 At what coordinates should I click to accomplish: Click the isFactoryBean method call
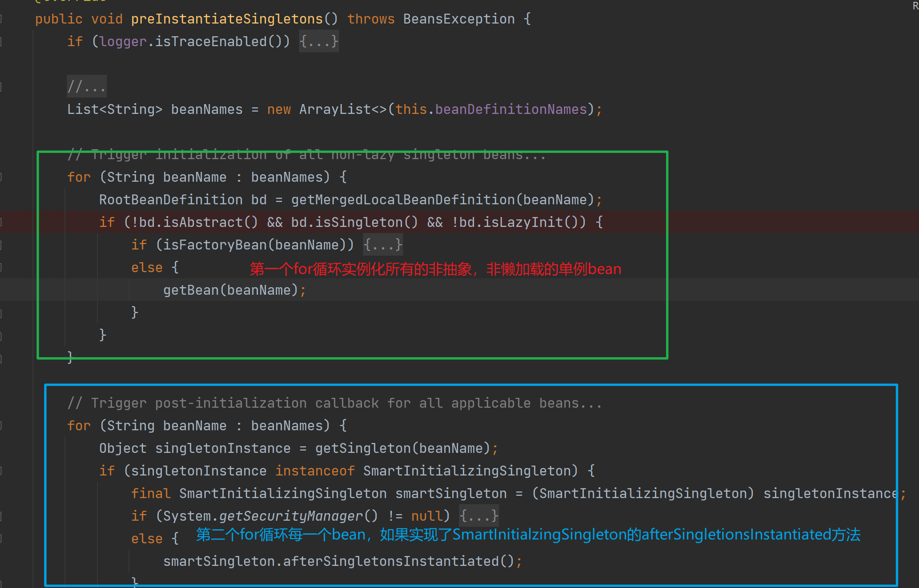tap(215, 245)
